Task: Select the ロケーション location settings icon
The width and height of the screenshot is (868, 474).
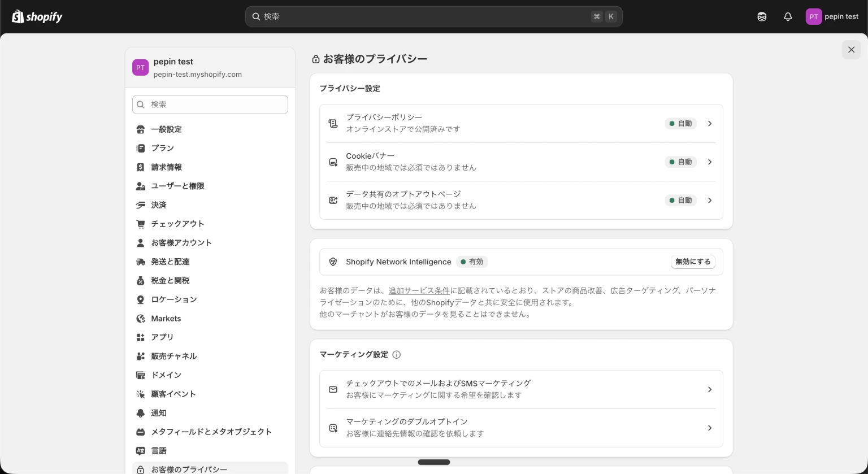Action: [x=141, y=299]
